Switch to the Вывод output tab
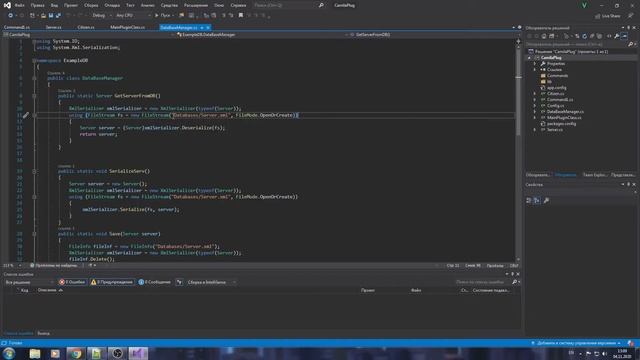The height and width of the screenshot is (360, 640). [x=43, y=333]
